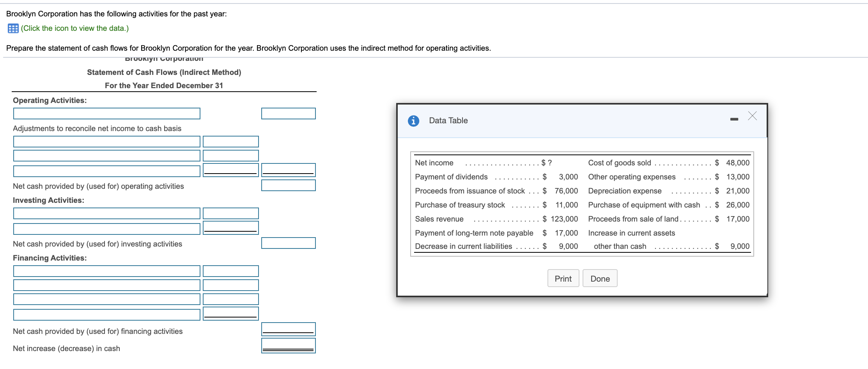The height and width of the screenshot is (369, 868).
Task: Click the Print button
Action: coord(563,279)
